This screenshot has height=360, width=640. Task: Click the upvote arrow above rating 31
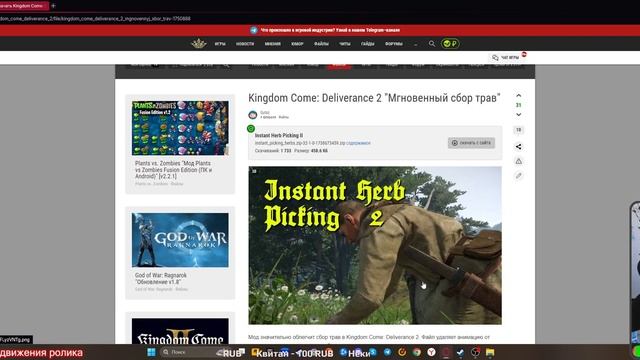click(x=518, y=96)
